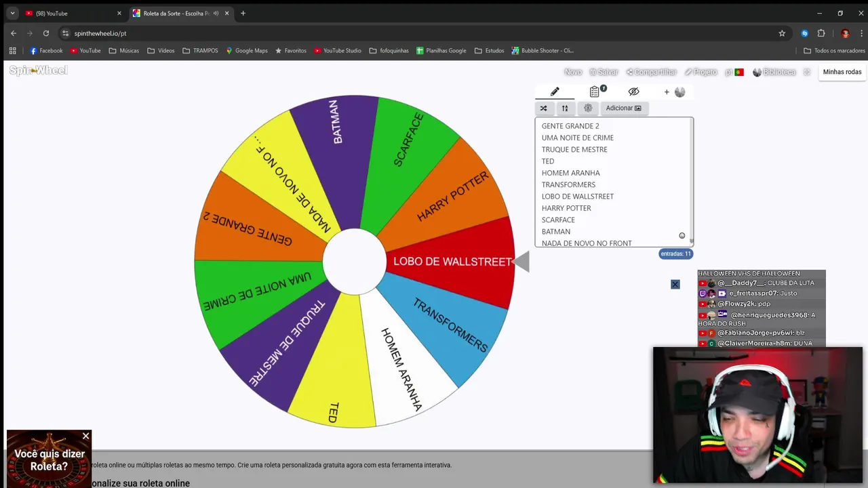Click the SpinTheWheel logo

(x=38, y=70)
